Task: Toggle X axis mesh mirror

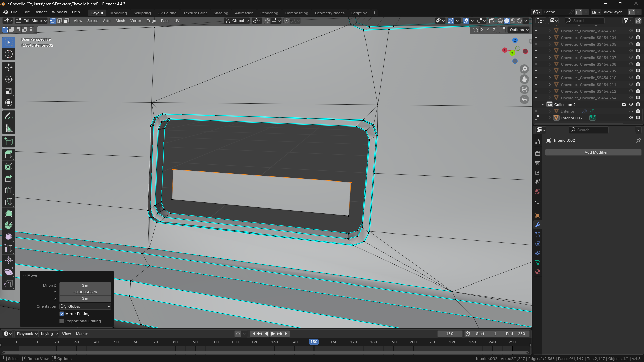Action: click(482, 30)
